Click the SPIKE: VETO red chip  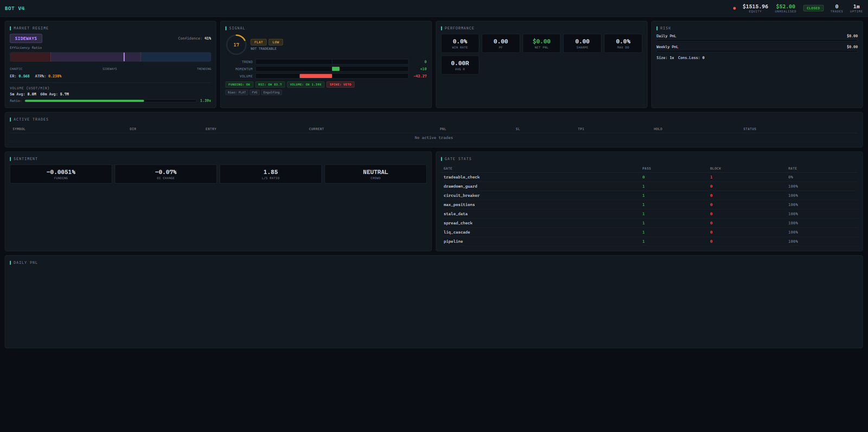point(340,85)
